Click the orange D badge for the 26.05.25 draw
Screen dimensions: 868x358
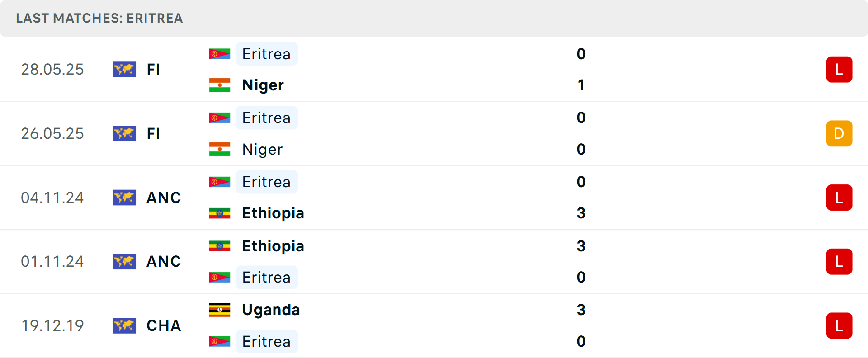(x=840, y=133)
